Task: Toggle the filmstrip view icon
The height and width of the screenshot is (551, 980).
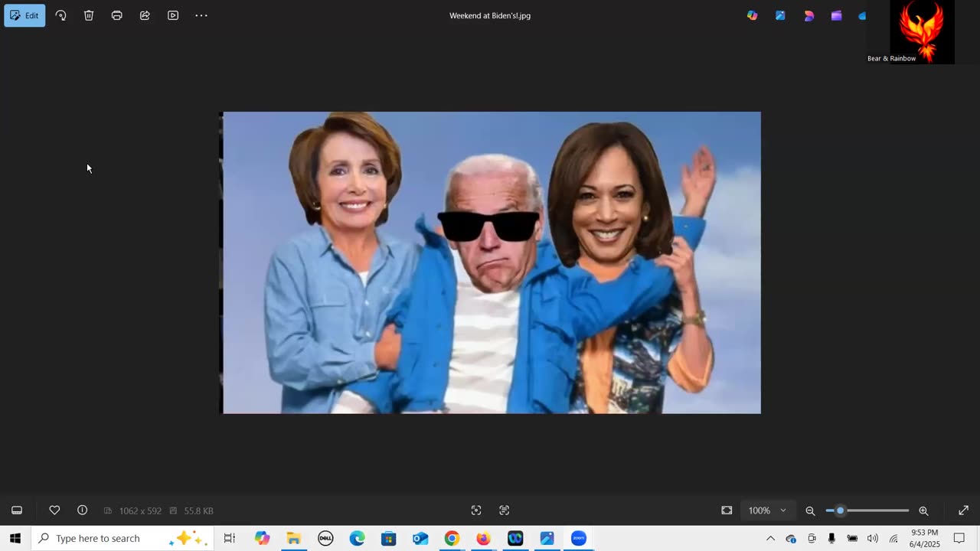Action: (x=17, y=510)
